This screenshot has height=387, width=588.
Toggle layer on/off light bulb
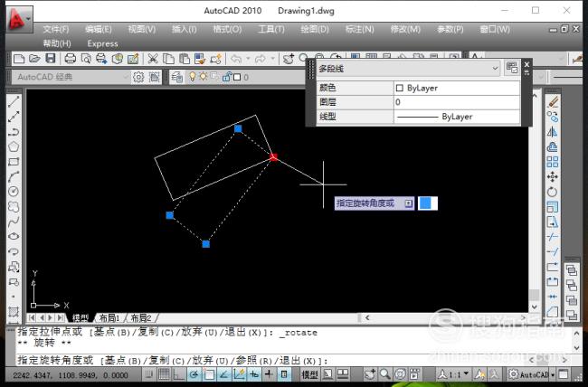193,77
